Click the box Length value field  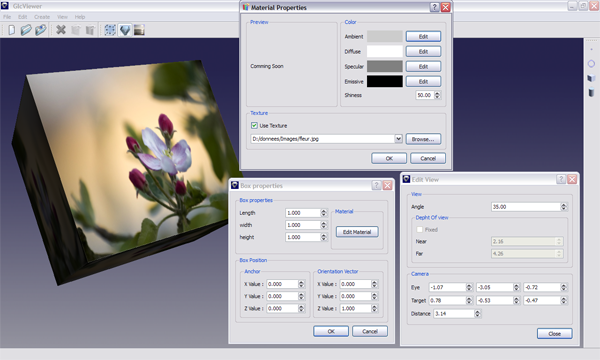303,213
